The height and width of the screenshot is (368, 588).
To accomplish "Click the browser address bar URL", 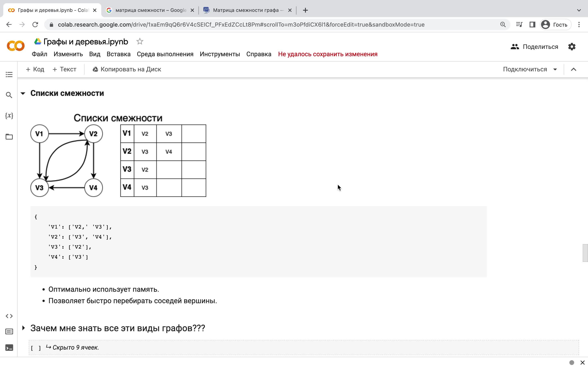I will (241, 25).
